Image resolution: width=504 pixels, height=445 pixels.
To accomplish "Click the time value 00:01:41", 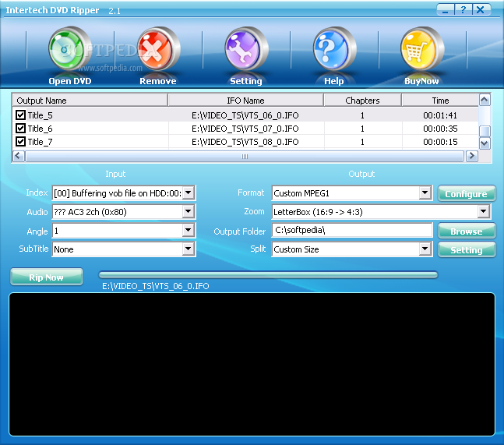I will coord(440,115).
